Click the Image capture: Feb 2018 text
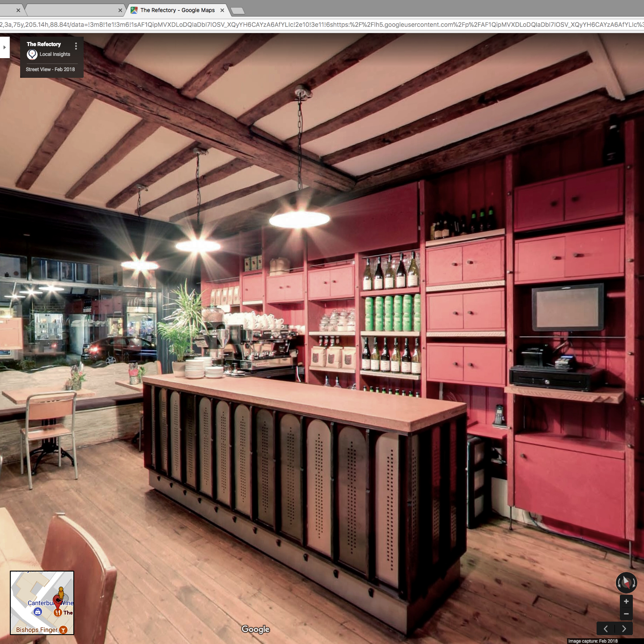 pyautogui.click(x=593, y=641)
